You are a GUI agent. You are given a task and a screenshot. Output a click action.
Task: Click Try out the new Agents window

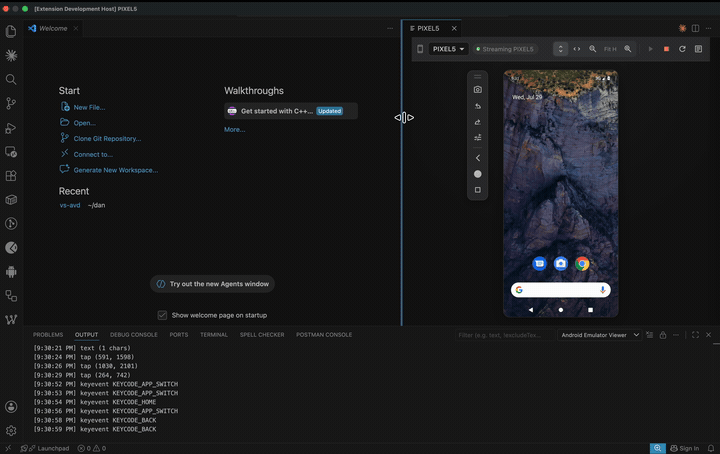(x=212, y=284)
